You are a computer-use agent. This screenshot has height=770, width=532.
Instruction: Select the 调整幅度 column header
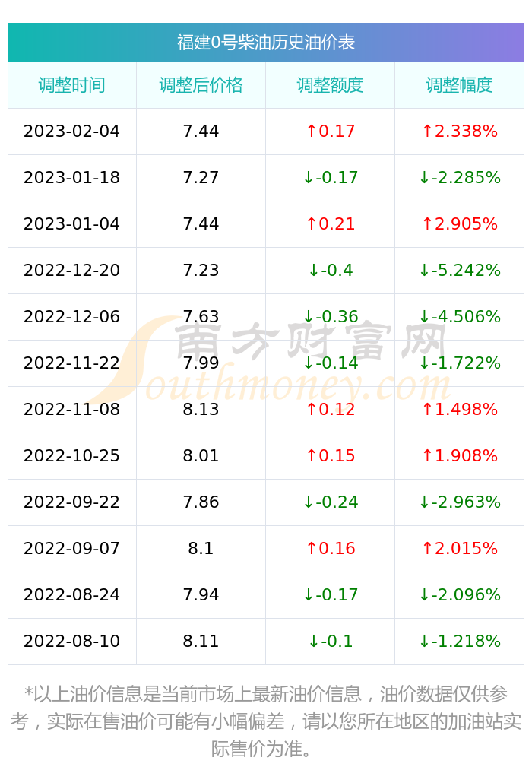tap(459, 85)
